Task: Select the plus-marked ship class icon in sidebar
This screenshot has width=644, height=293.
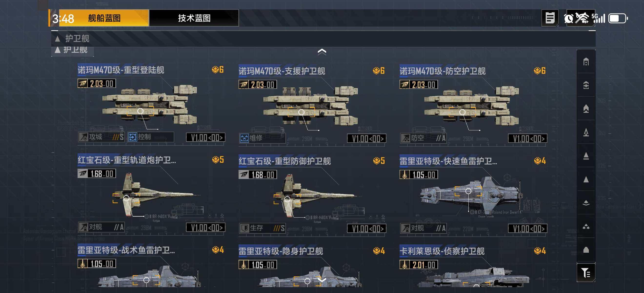Action: tap(586, 85)
